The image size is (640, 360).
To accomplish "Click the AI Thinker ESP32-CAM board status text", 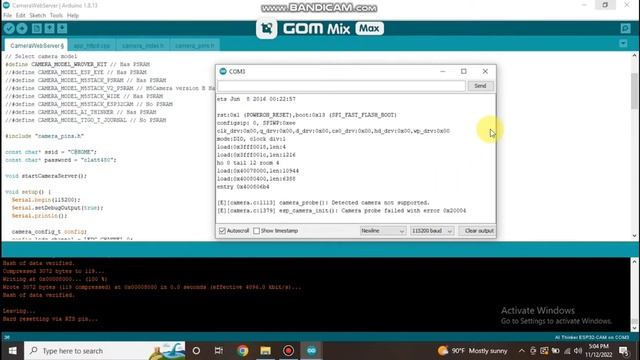I will click(592, 338).
